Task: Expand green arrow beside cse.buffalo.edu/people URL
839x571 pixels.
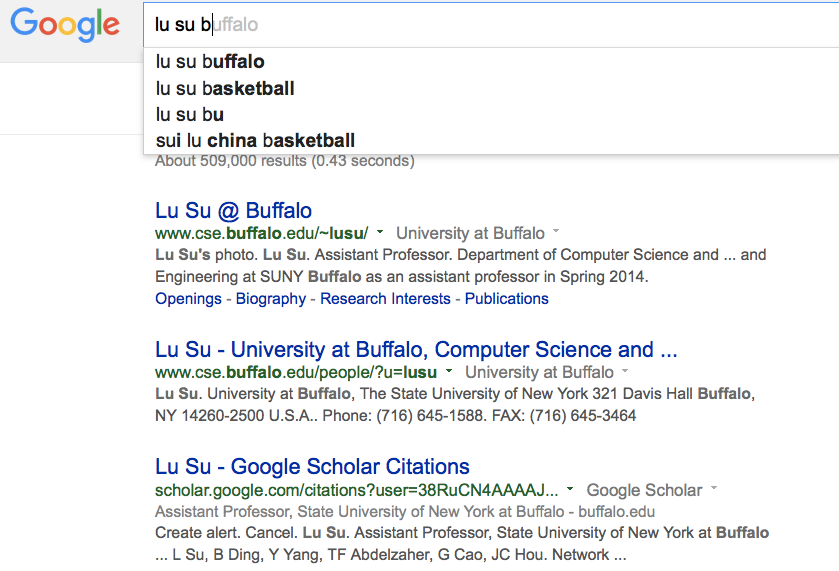Action: [x=450, y=373]
